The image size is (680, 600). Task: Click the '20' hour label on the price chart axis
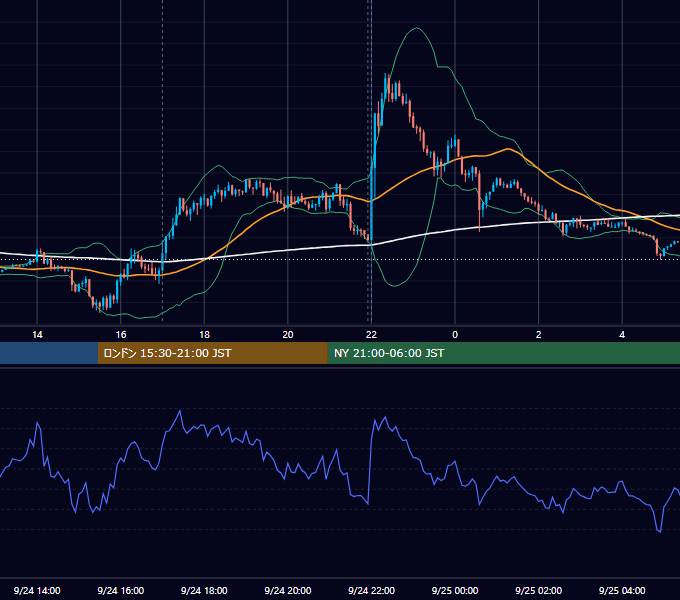pos(288,335)
